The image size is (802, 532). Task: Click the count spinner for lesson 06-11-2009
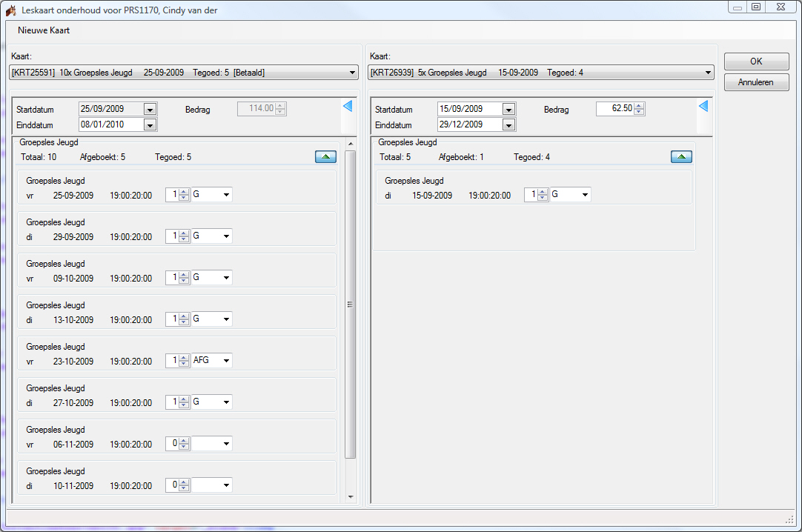tap(184, 444)
